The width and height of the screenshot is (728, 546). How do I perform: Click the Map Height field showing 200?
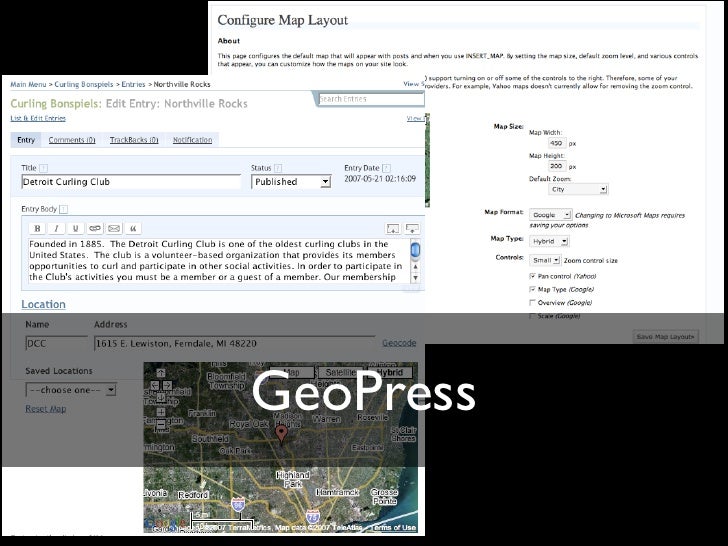(557, 166)
